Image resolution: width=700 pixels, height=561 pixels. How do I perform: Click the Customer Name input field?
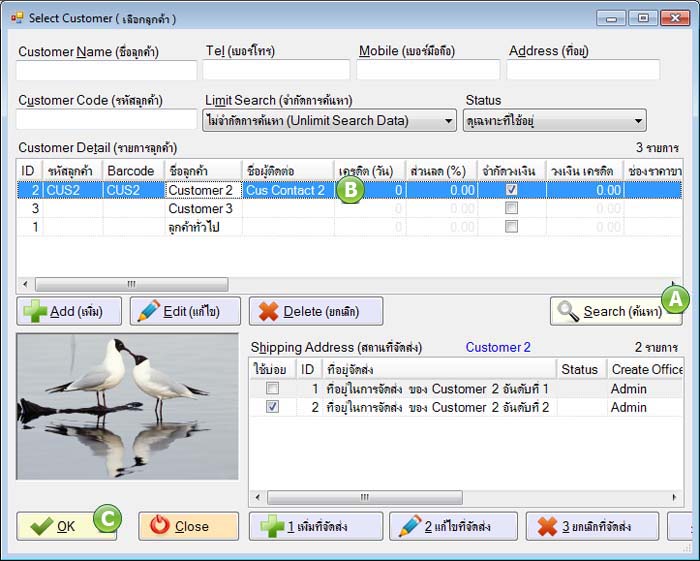click(x=106, y=71)
